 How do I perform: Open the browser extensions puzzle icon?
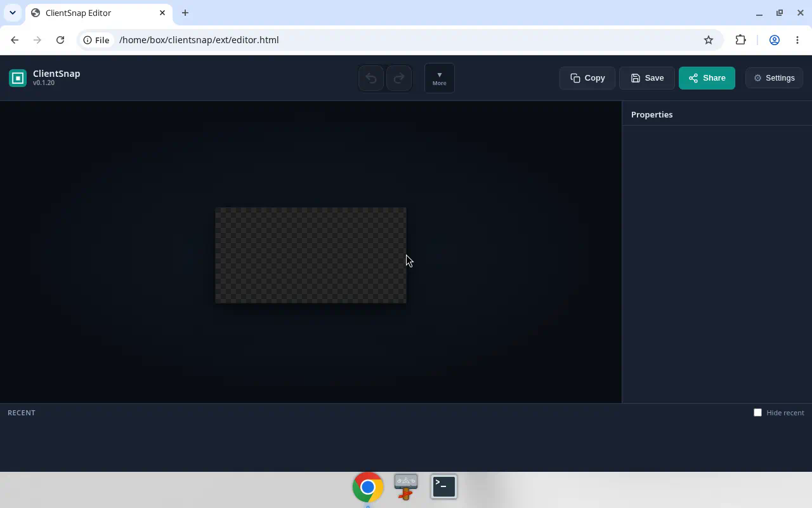click(x=741, y=40)
